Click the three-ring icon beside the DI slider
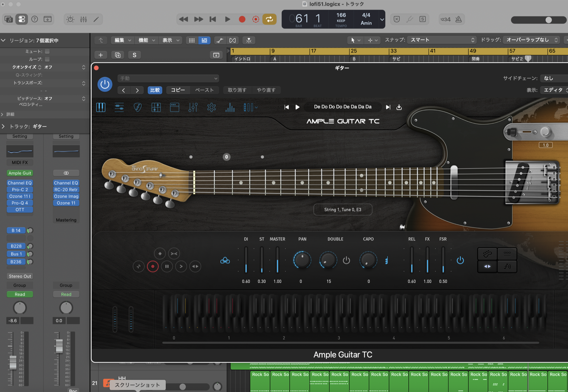The image size is (568, 392). pos(225,260)
